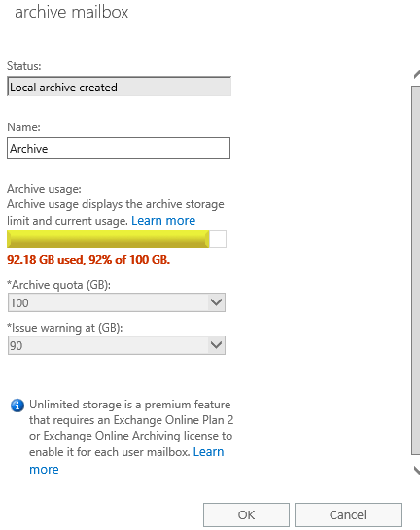This screenshot has height=530, width=420.
Task: Click the archive mailbox dialog title
Action: [x=72, y=13]
